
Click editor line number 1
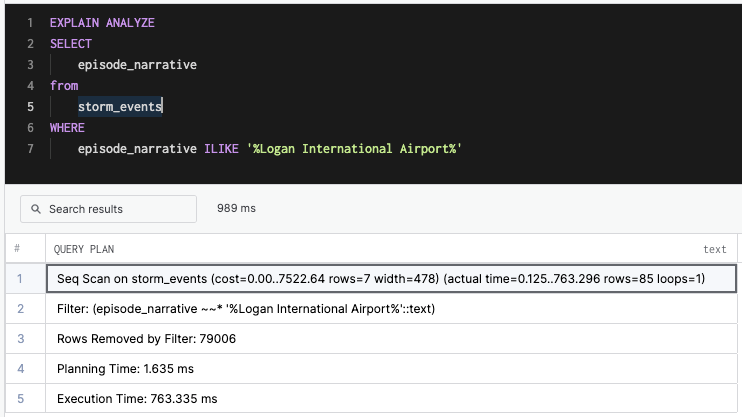point(30,23)
